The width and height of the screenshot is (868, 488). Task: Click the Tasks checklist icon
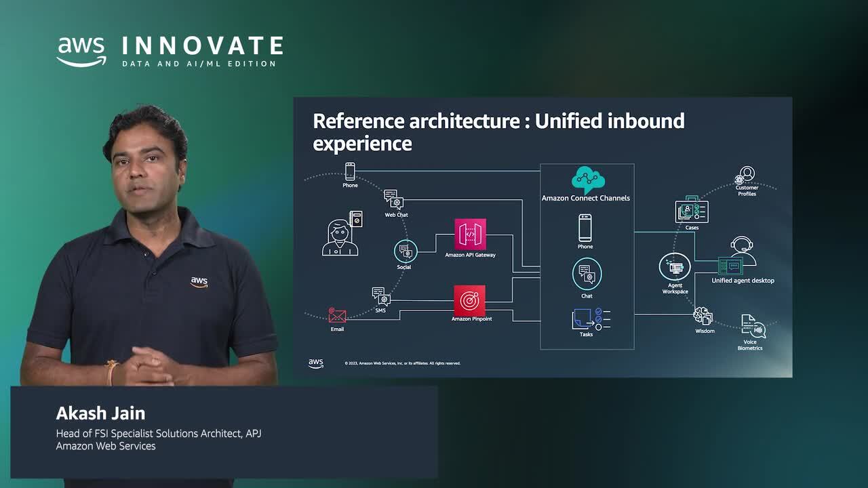point(591,319)
